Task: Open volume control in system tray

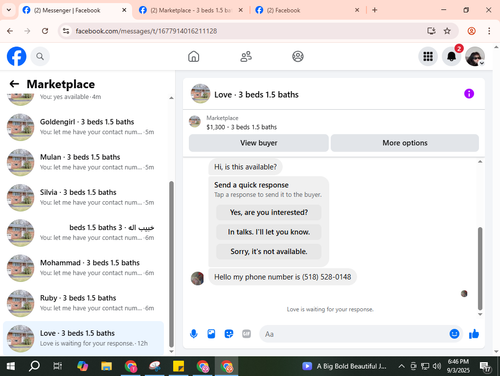Action: pyautogui.click(x=437, y=366)
